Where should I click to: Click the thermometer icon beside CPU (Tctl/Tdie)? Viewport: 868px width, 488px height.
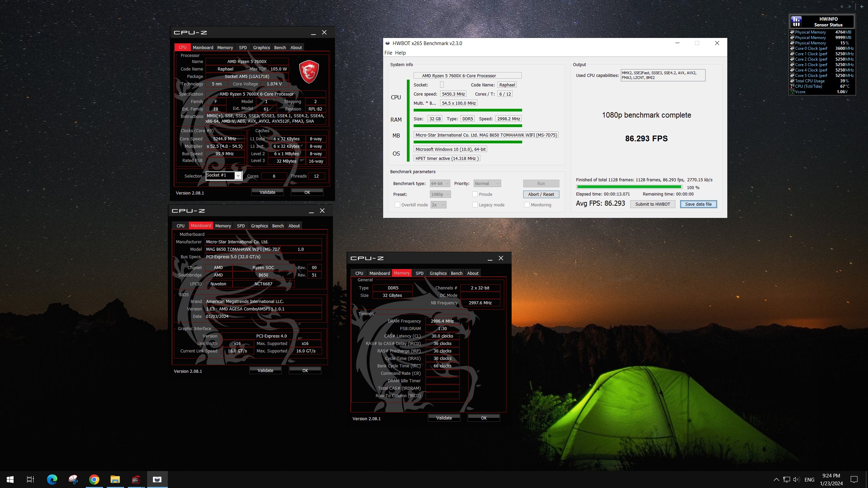click(x=792, y=86)
